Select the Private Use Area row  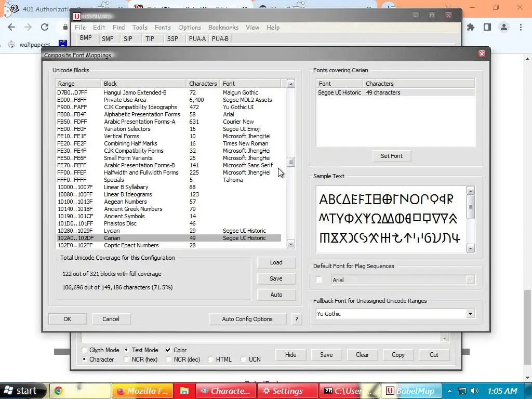click(169, 100)
